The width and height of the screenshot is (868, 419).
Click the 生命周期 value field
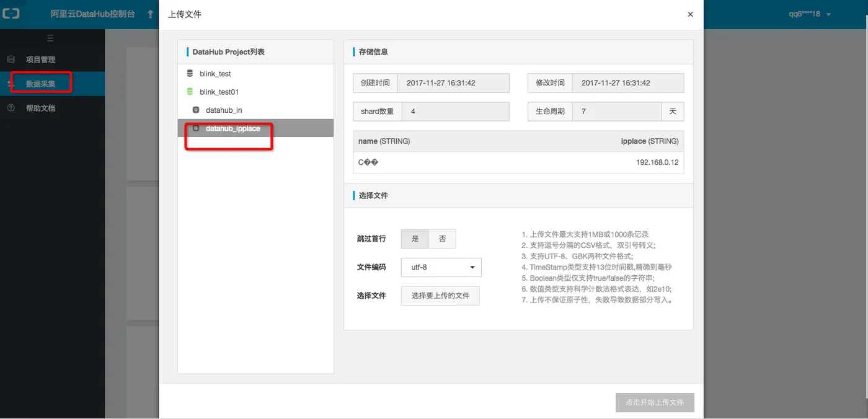point(617,112)
